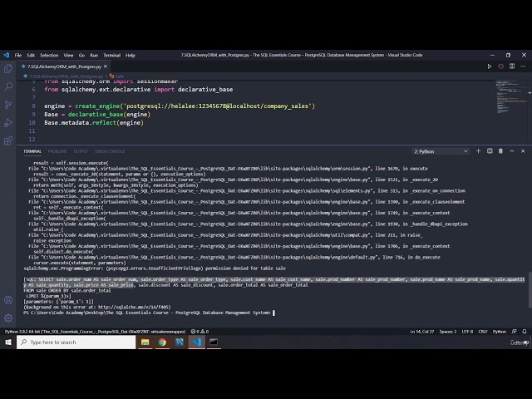This screenshot has height=399, width=532.
Task: Click the VS Code logo icon
Action: [6, 55]
